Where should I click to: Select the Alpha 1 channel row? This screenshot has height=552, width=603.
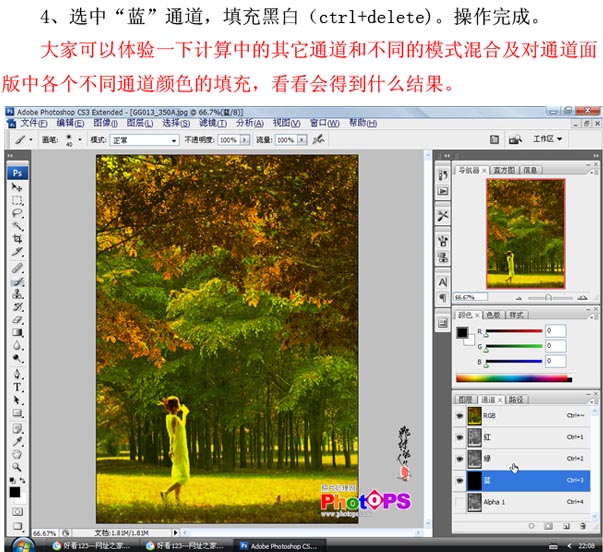pos(528,502)
